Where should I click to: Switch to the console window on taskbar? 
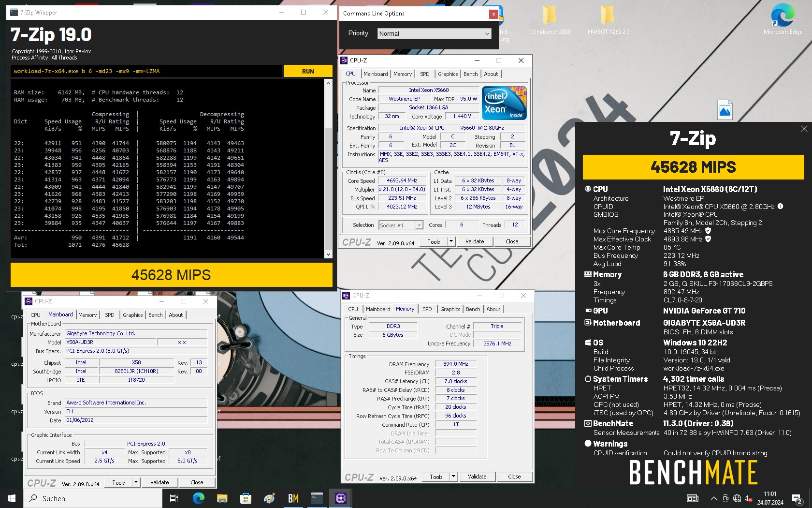pos(317,498)
